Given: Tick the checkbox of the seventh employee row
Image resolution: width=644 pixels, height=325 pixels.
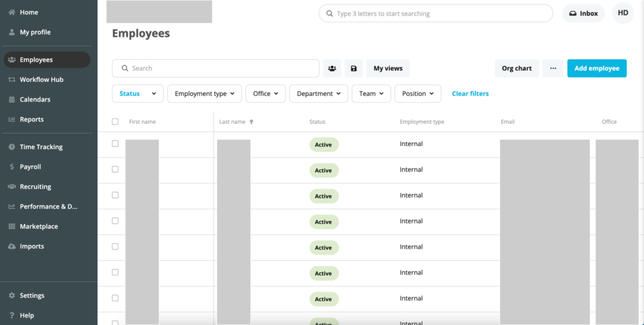Looking at the screenshot, I should 115,298.
